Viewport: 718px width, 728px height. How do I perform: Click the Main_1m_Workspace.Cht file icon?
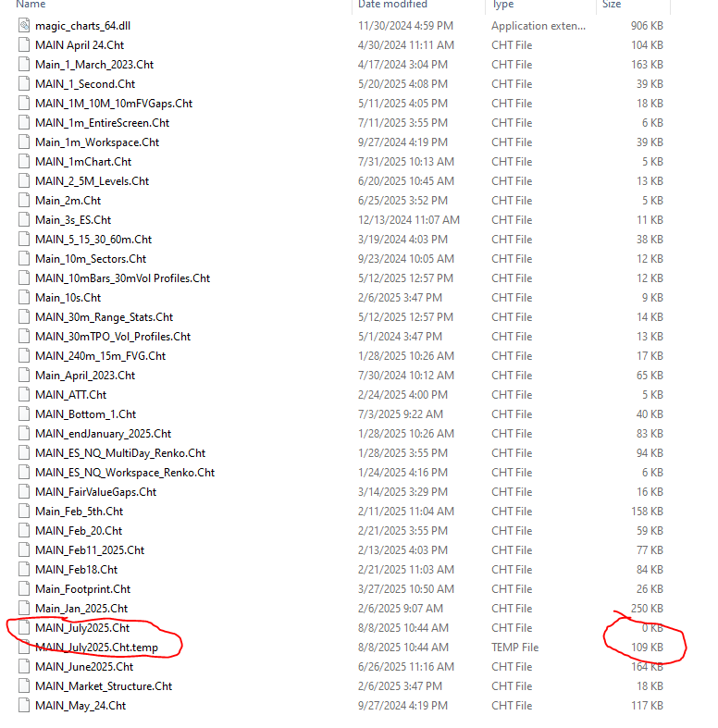click(x=24, y=142)
